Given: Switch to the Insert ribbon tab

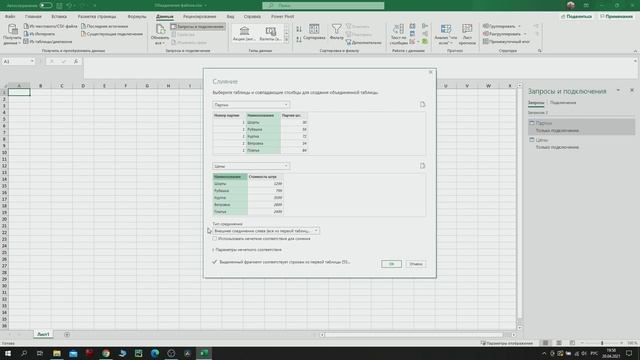Looking at the screenshot, I should pos(59,17).
